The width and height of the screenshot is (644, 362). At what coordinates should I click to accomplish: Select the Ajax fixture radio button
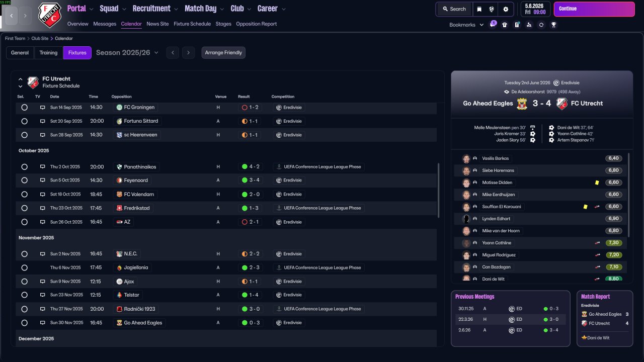pyautogui.click(x=24, y=282)
